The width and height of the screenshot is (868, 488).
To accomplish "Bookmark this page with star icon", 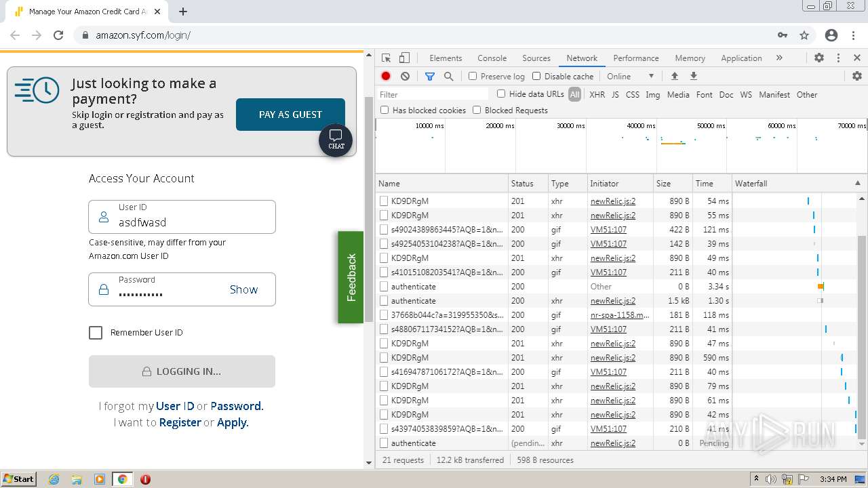I will click(x=804, y=35).
